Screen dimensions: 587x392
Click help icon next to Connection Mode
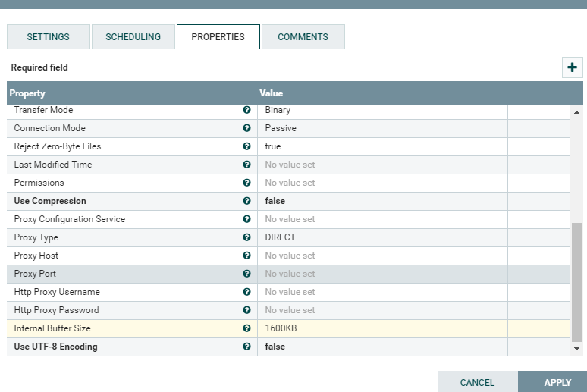[246, 128]
